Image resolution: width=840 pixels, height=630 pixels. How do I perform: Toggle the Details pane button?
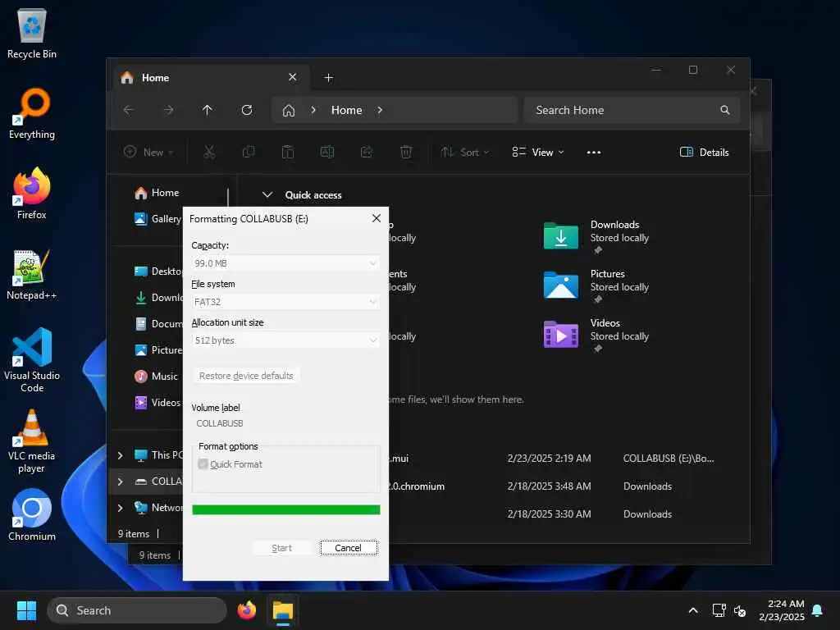[x=704, y=152]
